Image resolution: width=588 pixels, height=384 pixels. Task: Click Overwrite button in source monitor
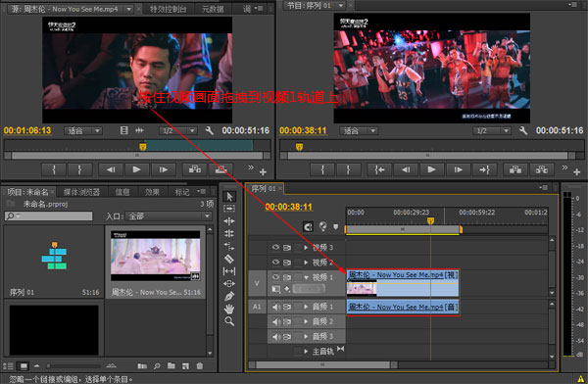pyautogui.click(x=220, y=169)
